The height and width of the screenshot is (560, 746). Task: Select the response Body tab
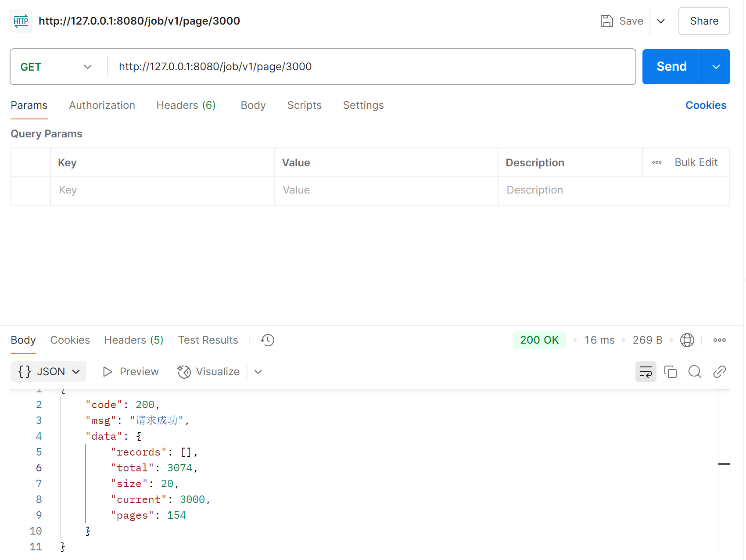tap(23, 340)
